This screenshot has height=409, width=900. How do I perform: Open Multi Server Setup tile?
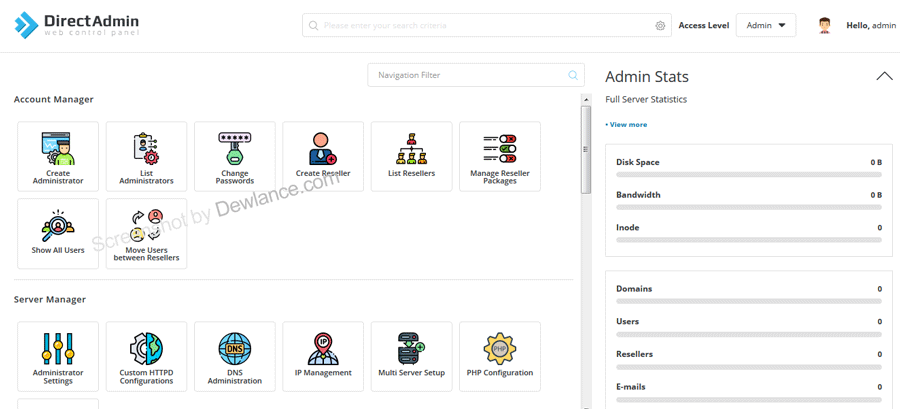[x=412, y=356]
